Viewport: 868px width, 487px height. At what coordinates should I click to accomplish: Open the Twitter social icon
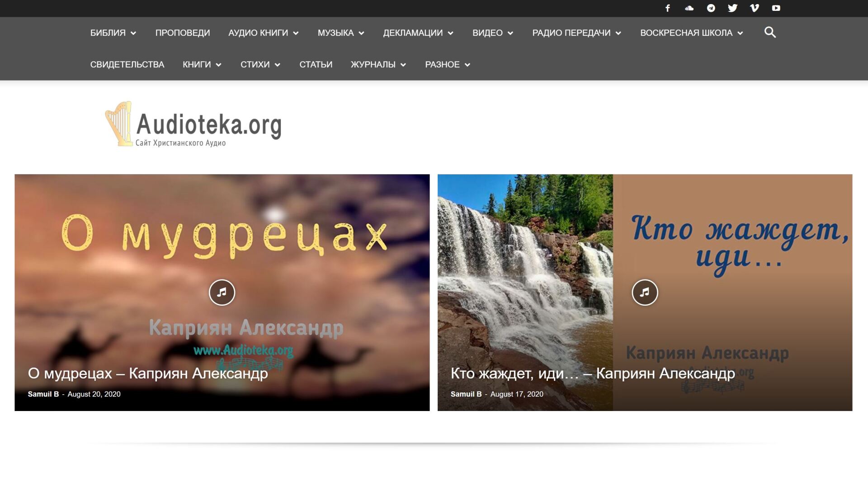[732, 8]
